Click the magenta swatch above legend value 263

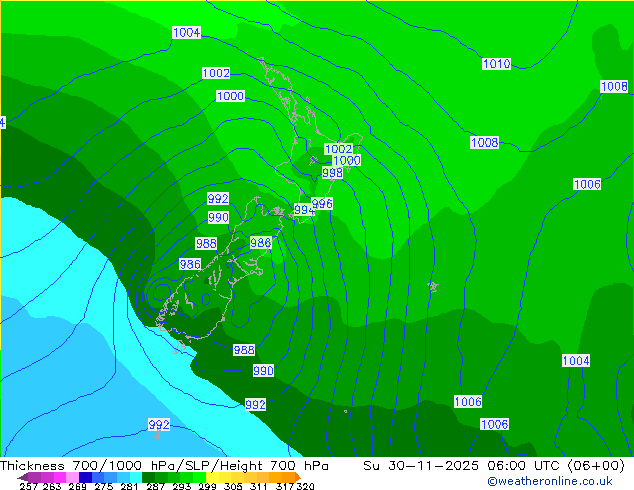click(59, 477)
